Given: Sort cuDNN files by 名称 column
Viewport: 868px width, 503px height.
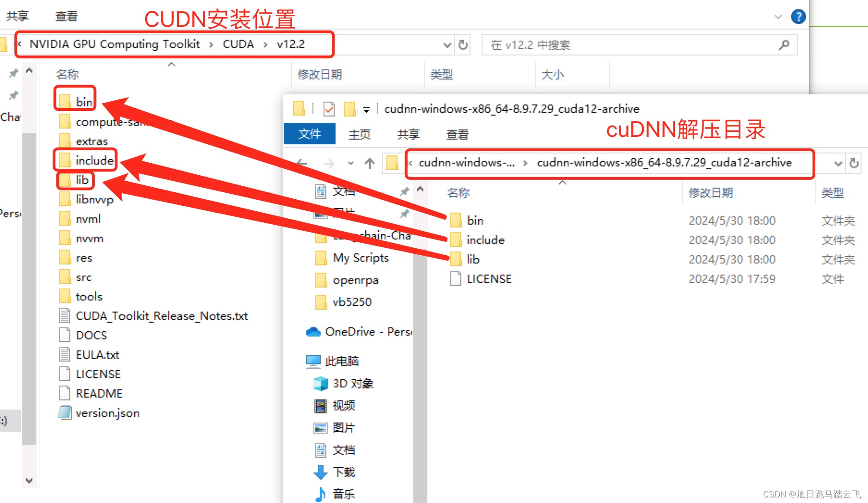Looking at the screenshot, I should pyautogui.click(x=458, y=193).
